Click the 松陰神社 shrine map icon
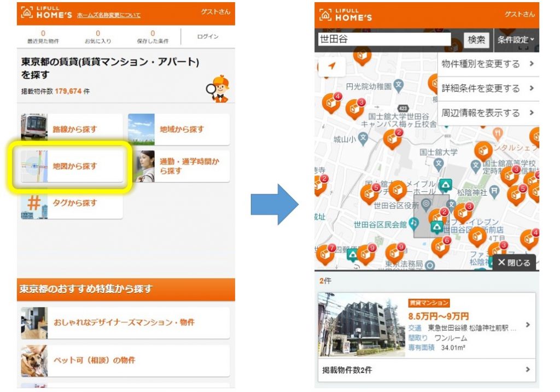Screen dimensions: 560x392 pyautogui.click(x=494, y=191)
